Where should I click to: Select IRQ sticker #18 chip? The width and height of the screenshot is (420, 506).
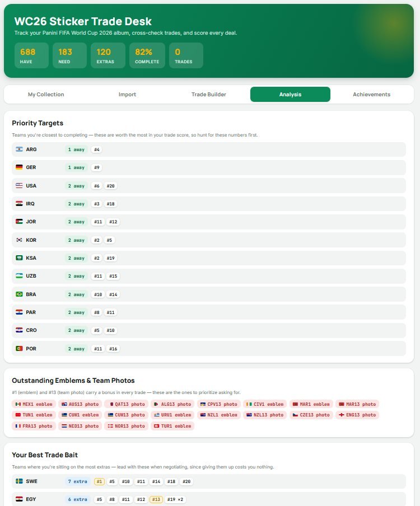111,204
